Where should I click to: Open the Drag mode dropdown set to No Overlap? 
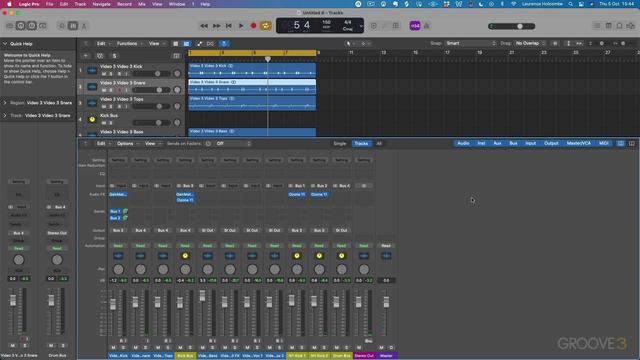point(530,43)
